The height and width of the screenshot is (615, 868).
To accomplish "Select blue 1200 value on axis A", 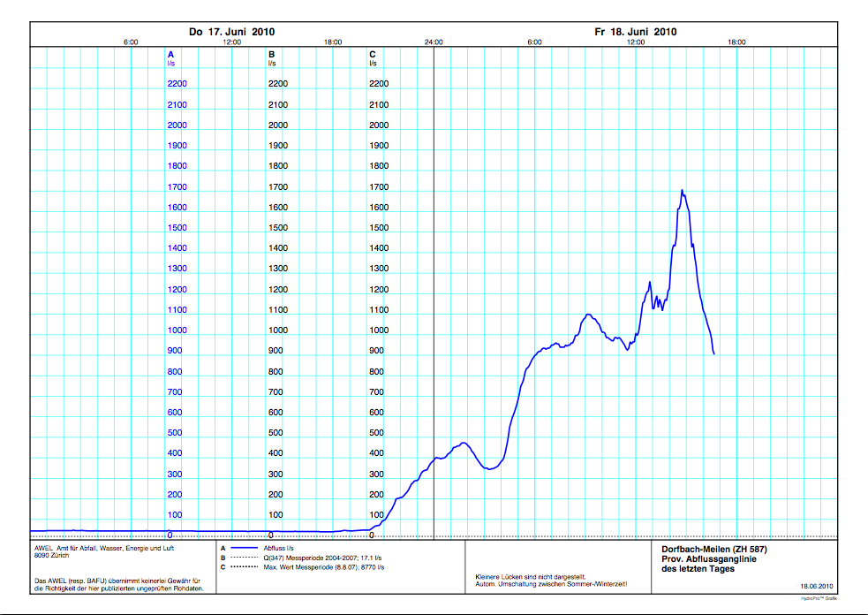I will pos(177,290).
